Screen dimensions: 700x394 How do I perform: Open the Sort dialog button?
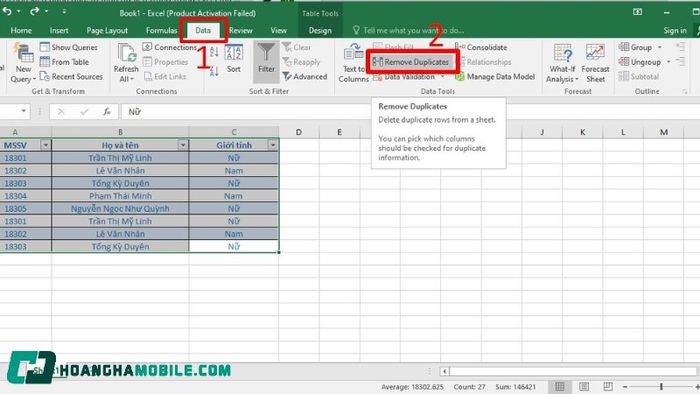click(233, 59)
